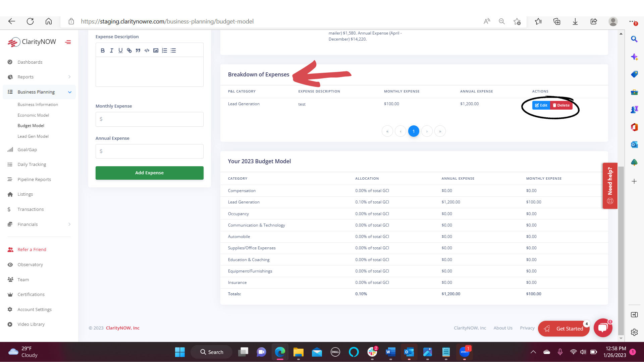The height and width of the screenshot is (362, 644).
Task: Open Word from taskbar
Action: 390,352
